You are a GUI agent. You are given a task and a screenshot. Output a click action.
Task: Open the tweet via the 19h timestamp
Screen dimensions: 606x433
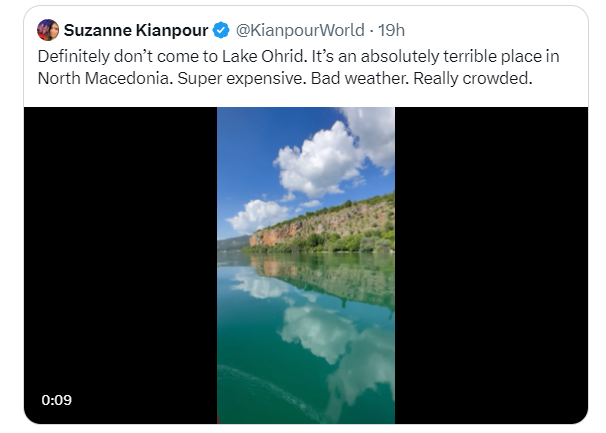pyautogui.click(x=391, y=30)
